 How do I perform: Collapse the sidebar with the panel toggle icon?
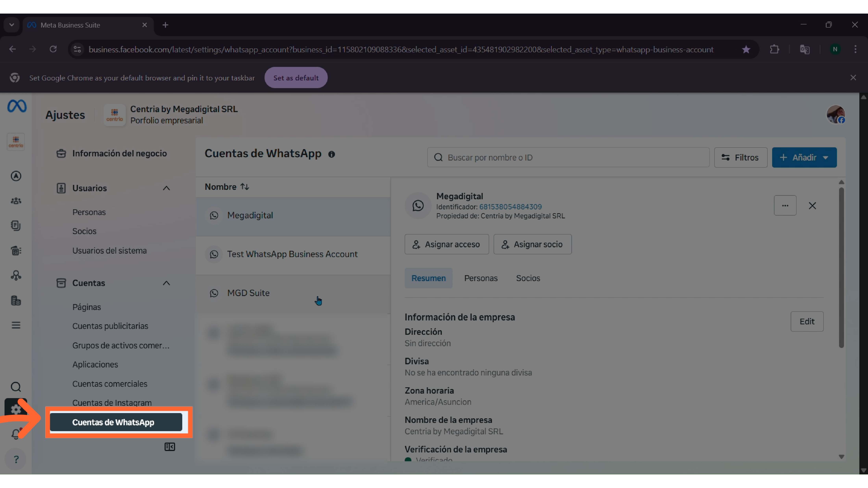169,446
